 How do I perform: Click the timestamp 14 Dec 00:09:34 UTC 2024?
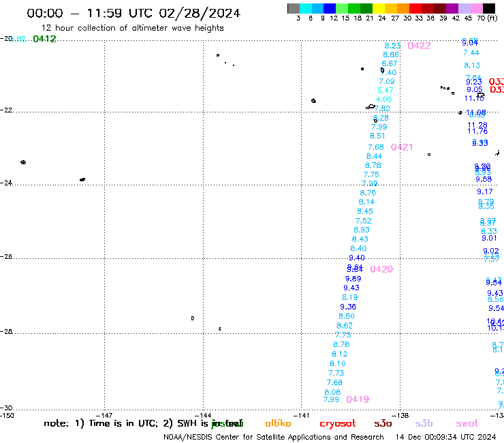pyautogui.click(x=446, y=438)
